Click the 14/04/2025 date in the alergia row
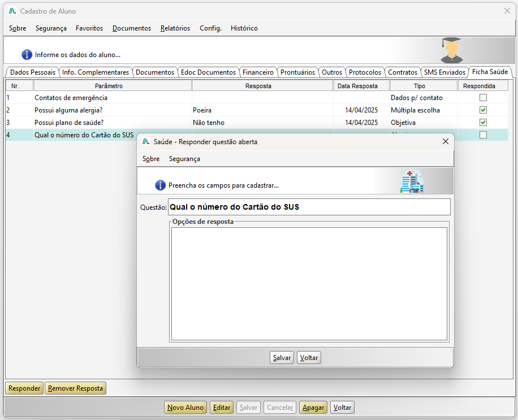This screenshot has width=518, height=420. point(361,110)
